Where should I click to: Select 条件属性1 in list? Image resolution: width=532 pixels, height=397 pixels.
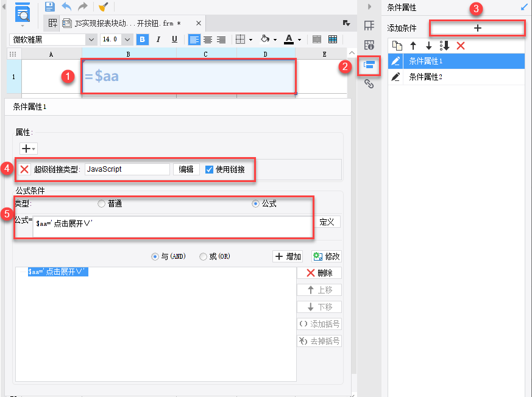coord(456,61)
